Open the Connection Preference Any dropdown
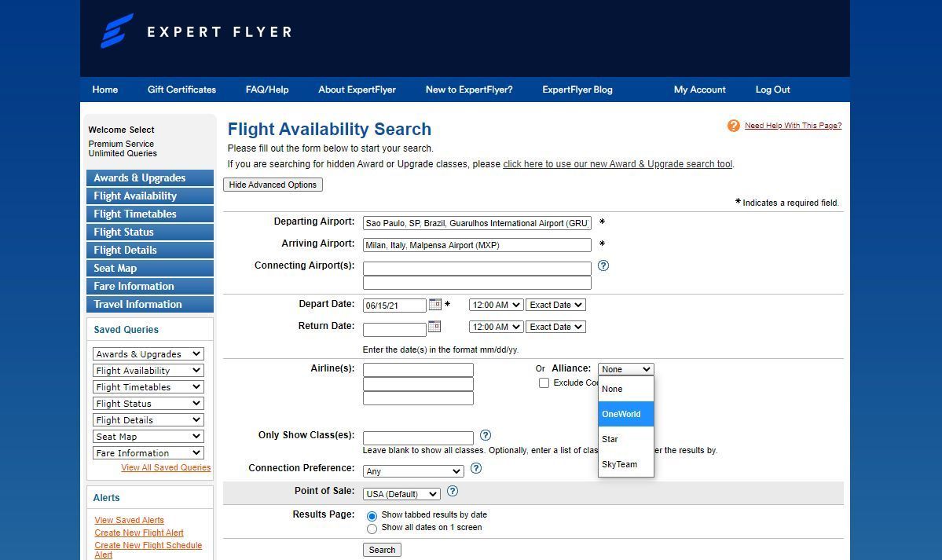942x560 pixels. (413, 471)
